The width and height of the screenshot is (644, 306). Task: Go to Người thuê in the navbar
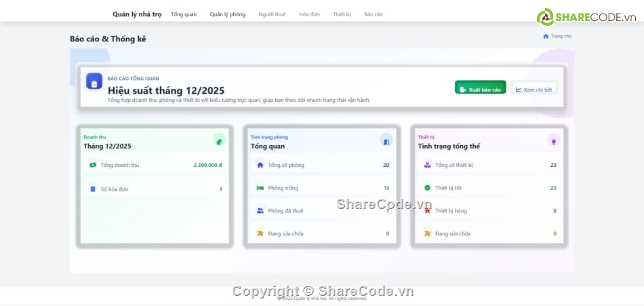[272, 14]
